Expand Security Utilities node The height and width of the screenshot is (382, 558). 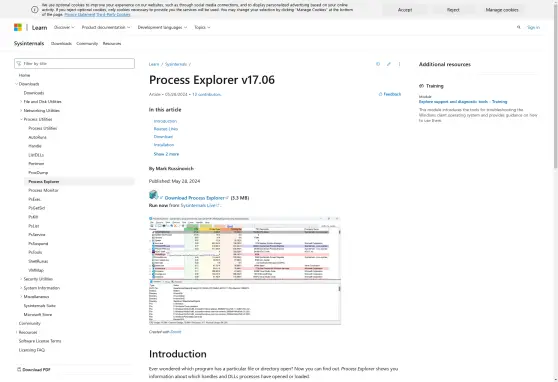(x=21, y=279)
